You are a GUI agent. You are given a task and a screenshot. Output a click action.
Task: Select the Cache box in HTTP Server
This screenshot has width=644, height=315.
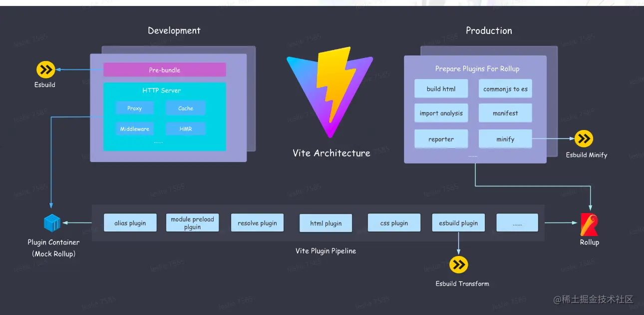[185, 108]
